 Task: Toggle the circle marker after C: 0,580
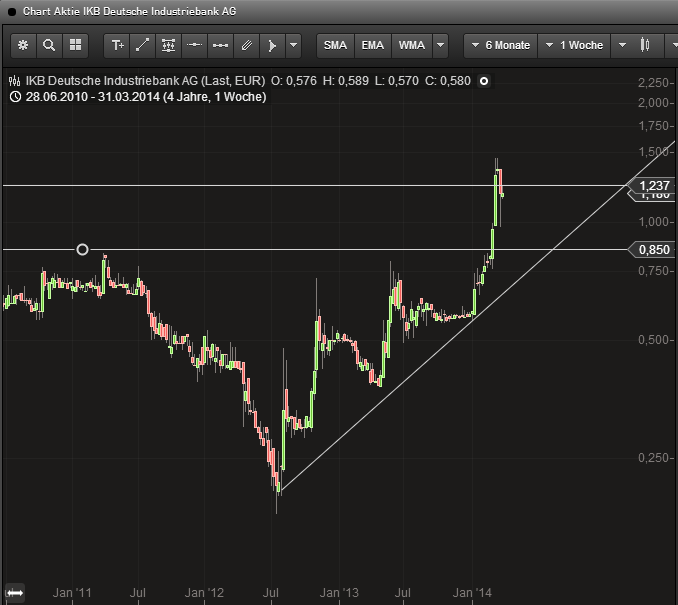pos(484,81)
